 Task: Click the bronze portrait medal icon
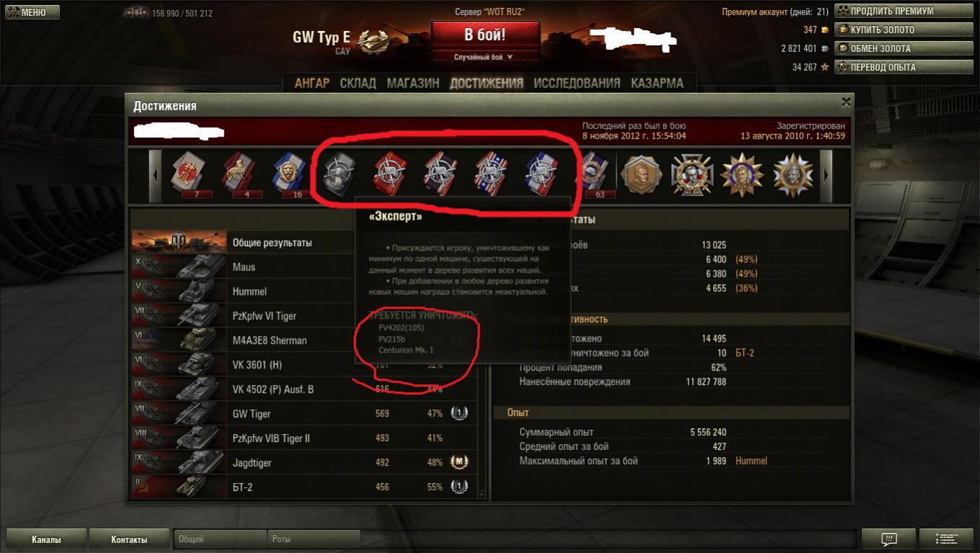[x=641, y=174]
